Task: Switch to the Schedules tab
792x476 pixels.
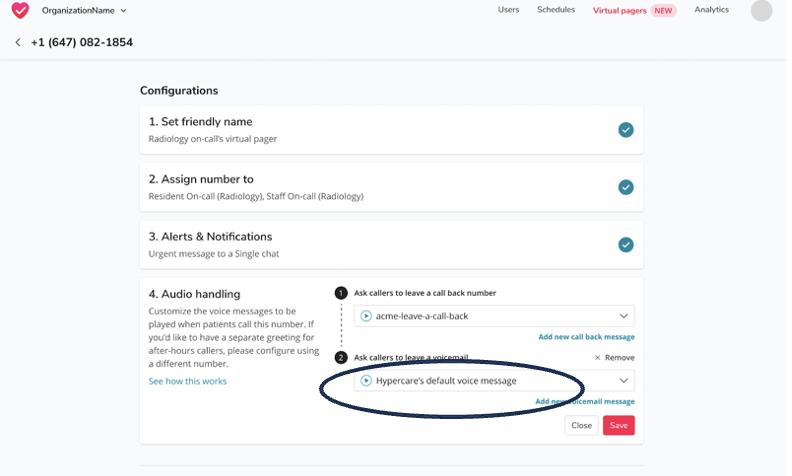Action: click(x=556, y=10)
